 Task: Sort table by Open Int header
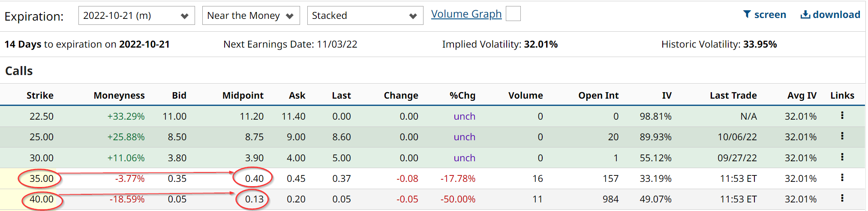pyautogui.click(x=598, y=95)
